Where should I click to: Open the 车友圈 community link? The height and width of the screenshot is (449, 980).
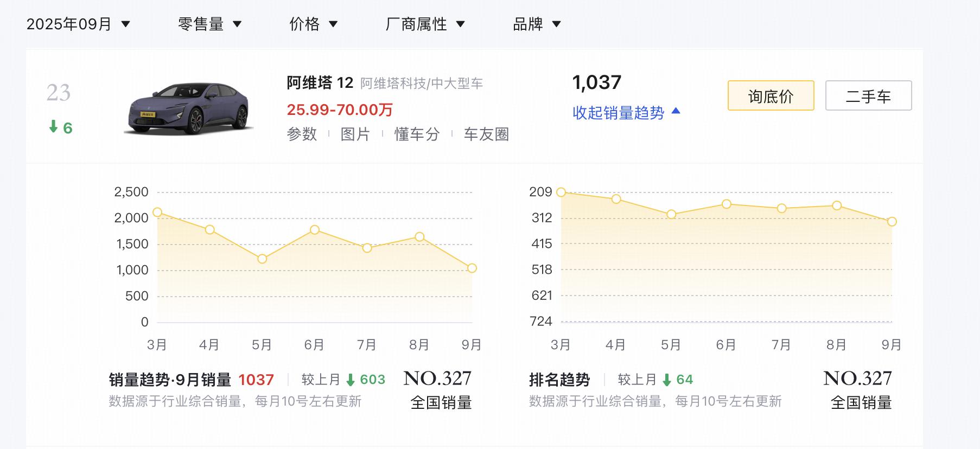pyautogui.click(x=486, y=134)
